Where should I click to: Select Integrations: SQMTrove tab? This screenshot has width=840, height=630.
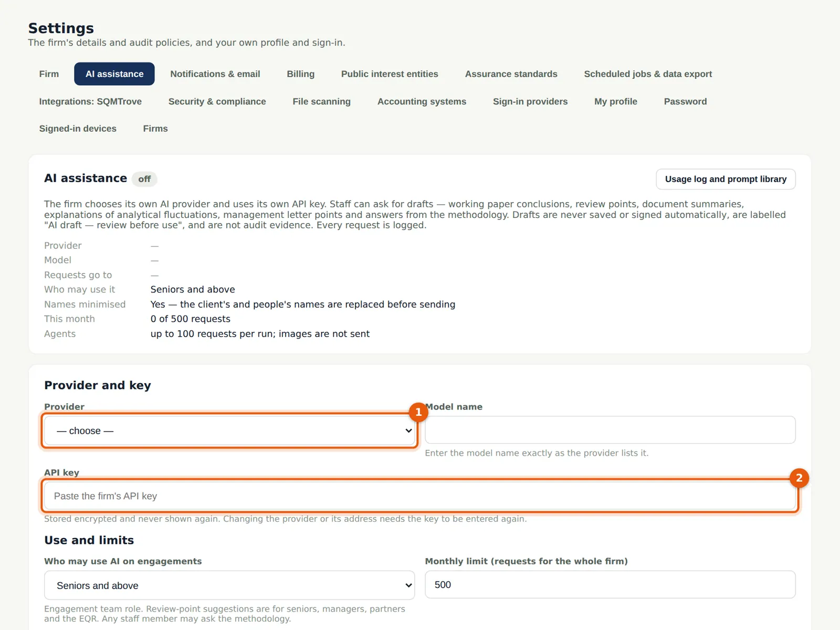[90, 101]
